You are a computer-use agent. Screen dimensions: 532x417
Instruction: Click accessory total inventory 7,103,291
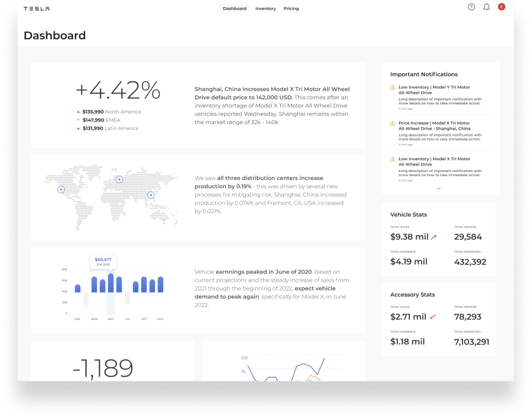[471, 342]
